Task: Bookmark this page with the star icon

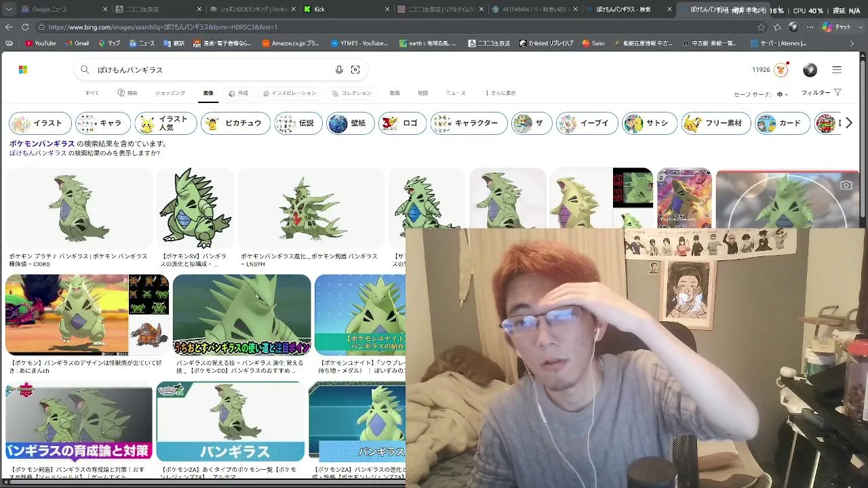Action: click(762, 27)
